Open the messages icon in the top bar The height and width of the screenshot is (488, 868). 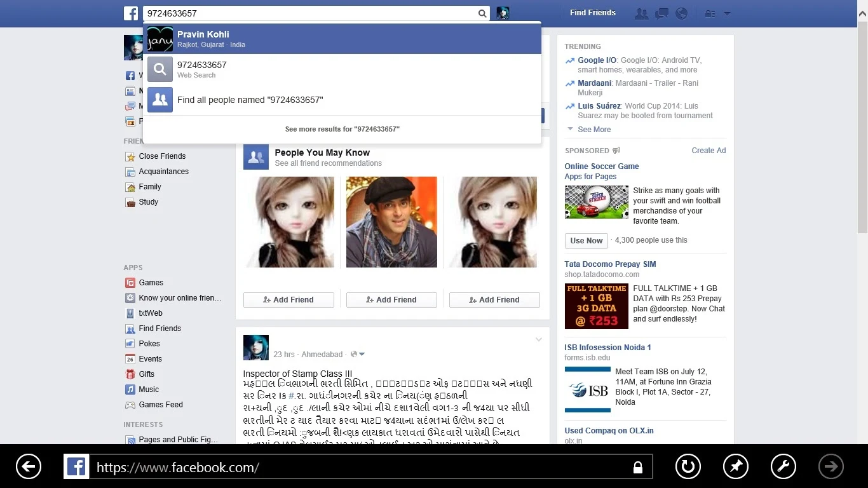point(661,13)
